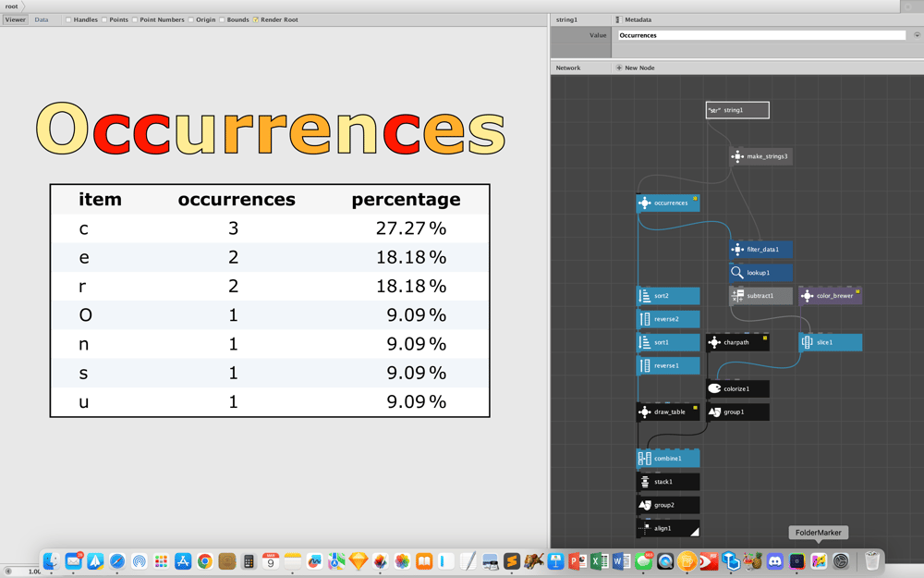Open Google Chrome from the Dock
Screen dimensions: 924x578
click(204, 561)
